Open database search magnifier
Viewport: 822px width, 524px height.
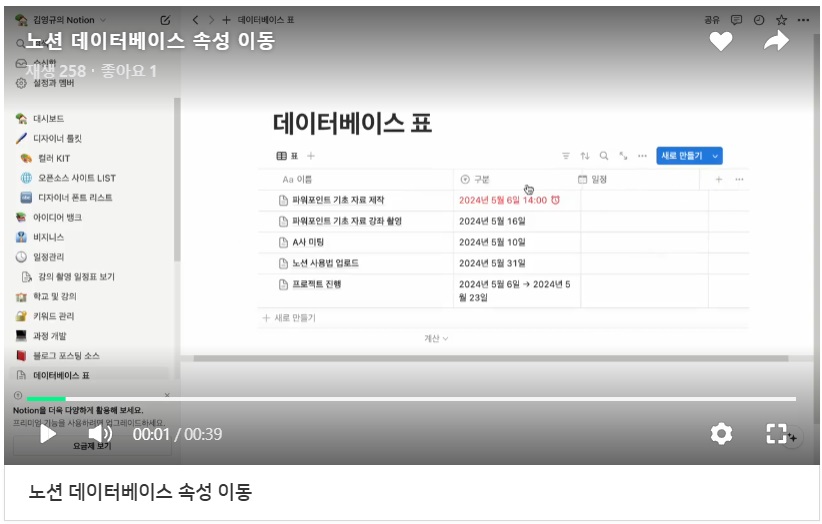(604, 156)
